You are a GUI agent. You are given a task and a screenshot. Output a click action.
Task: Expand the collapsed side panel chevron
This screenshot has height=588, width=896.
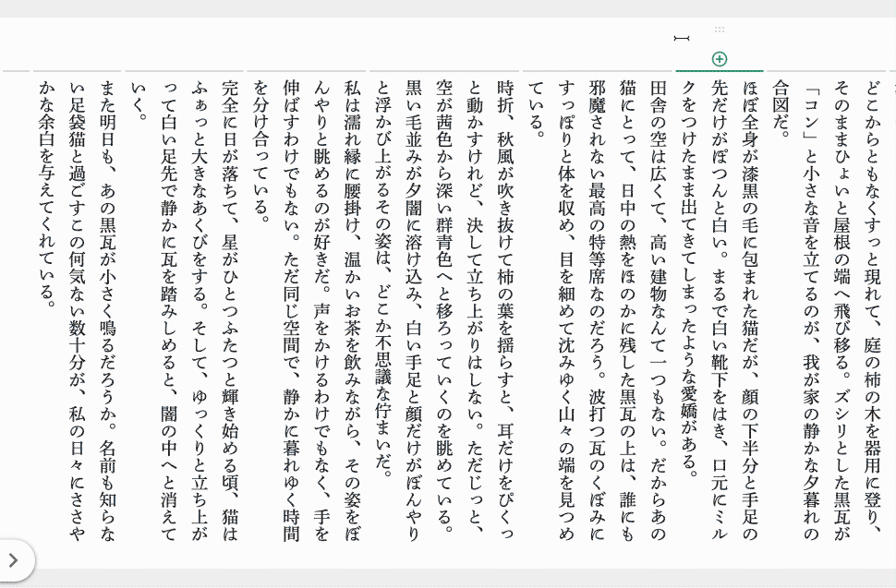(14, 560)
